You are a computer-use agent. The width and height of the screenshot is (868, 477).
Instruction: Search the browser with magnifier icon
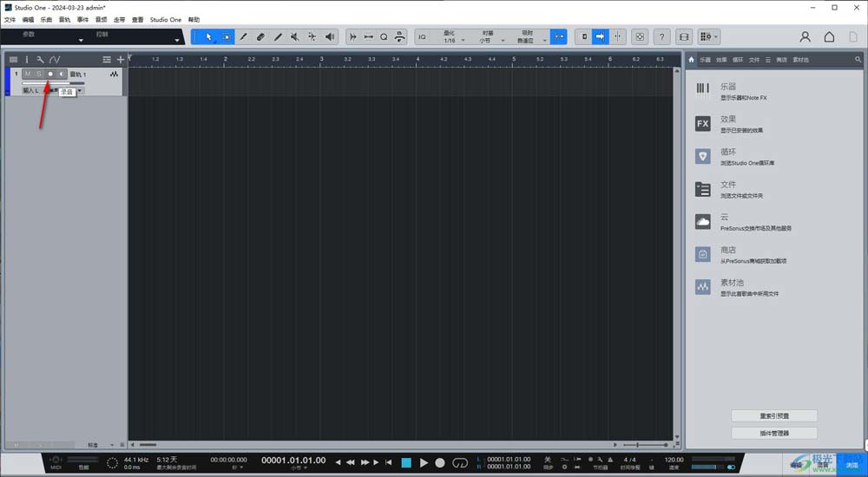858,59
